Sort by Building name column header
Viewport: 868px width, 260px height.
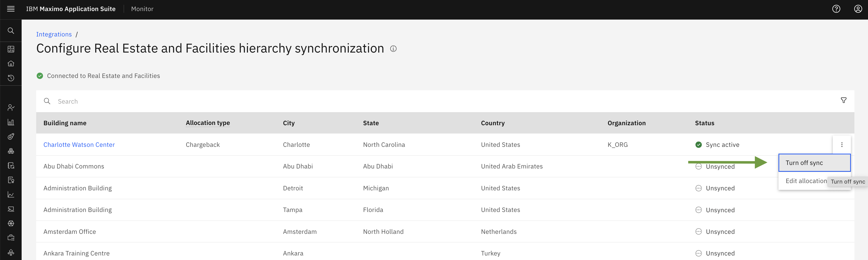(65, 123)
